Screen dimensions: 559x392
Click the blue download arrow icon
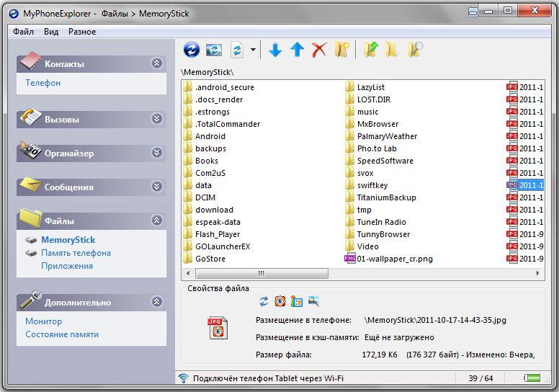tap(275, 50)
